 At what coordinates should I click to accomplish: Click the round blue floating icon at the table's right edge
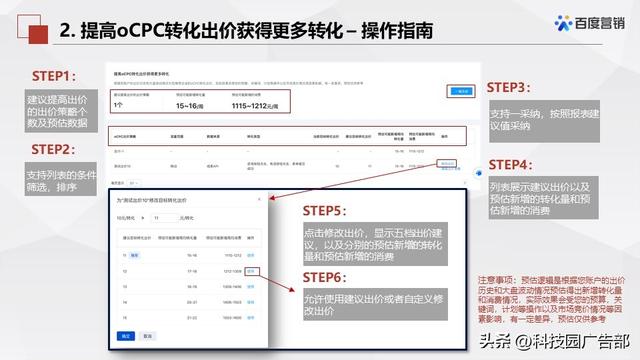coord(479,173)
